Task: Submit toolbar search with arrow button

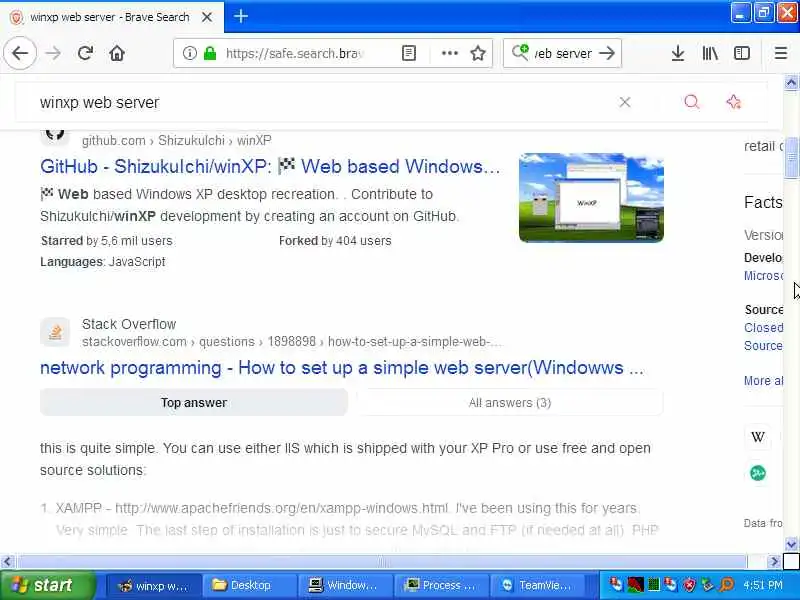Action: (607, 53)
